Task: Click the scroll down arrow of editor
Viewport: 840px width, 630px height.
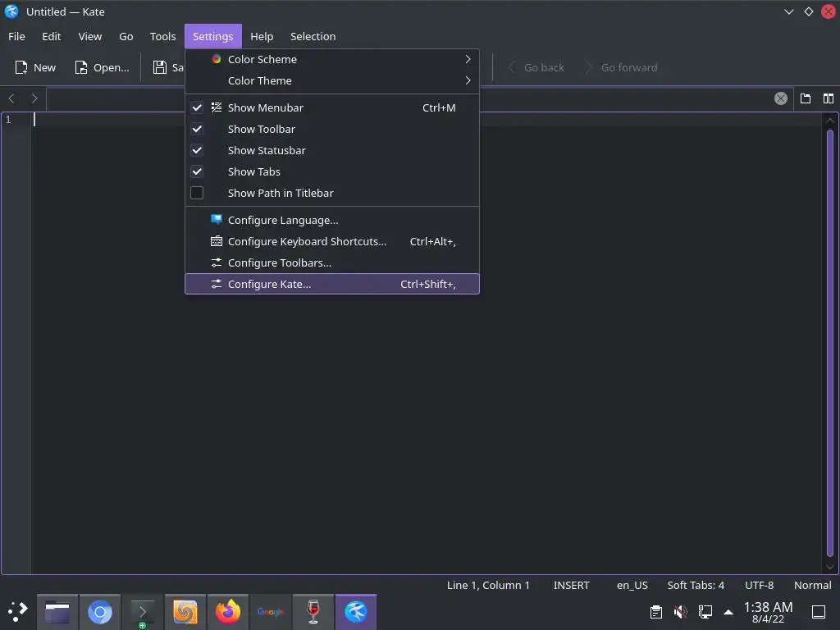Action: pos(830,567)
